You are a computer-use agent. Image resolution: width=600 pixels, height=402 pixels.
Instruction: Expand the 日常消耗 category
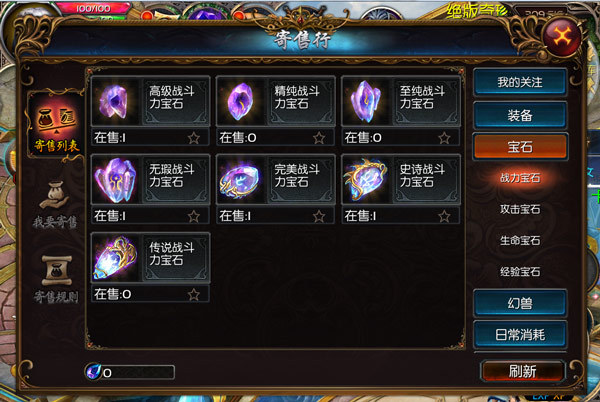click(520, 335)
